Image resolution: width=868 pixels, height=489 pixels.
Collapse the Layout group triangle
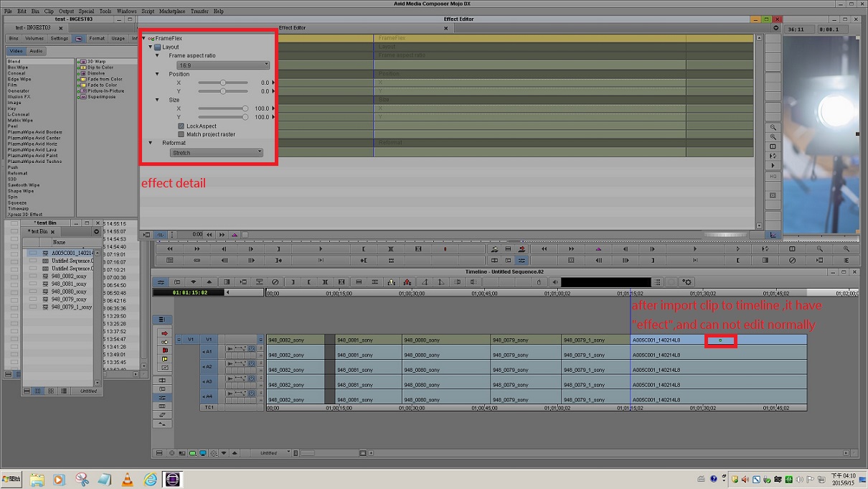151,47
